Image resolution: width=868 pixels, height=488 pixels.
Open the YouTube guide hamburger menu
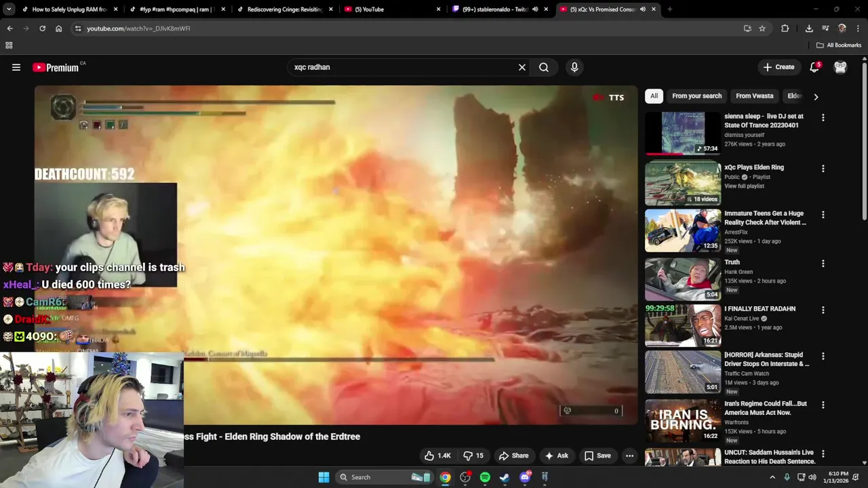(x=16, y=67)
